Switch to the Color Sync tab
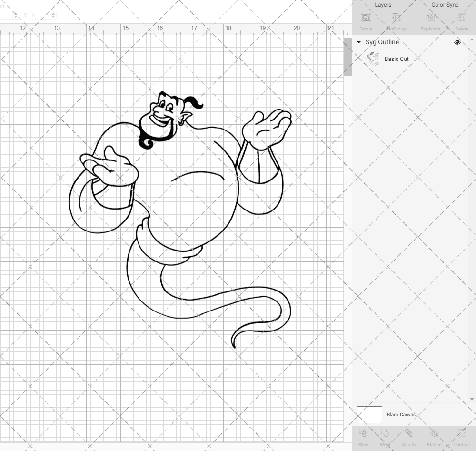 point(445,5)
